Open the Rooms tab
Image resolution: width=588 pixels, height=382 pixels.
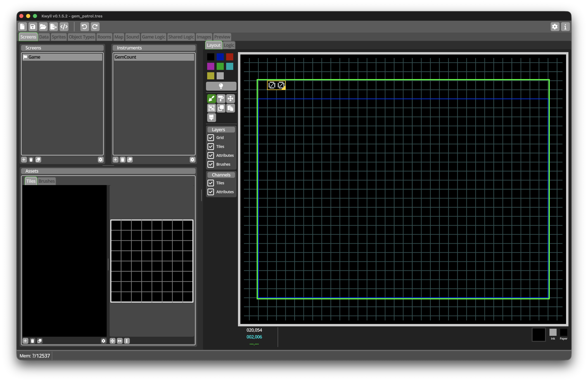click(x=104, y=37)
